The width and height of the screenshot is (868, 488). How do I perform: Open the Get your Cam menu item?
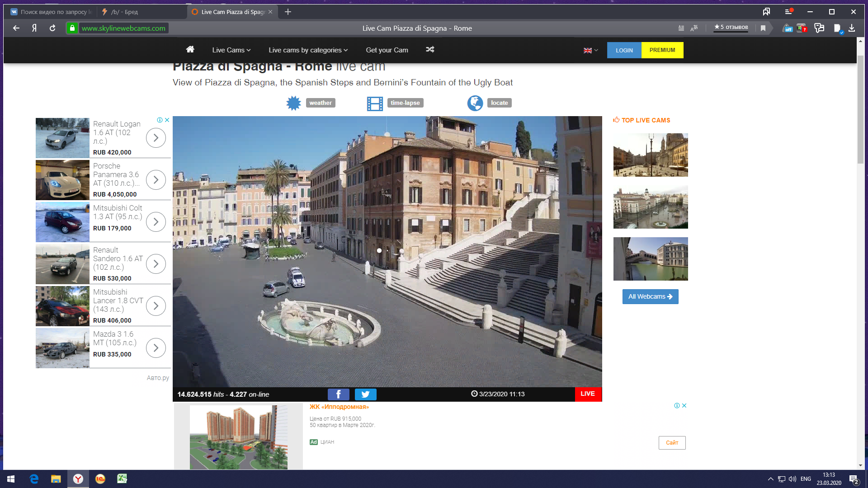(x=387, y=50)
